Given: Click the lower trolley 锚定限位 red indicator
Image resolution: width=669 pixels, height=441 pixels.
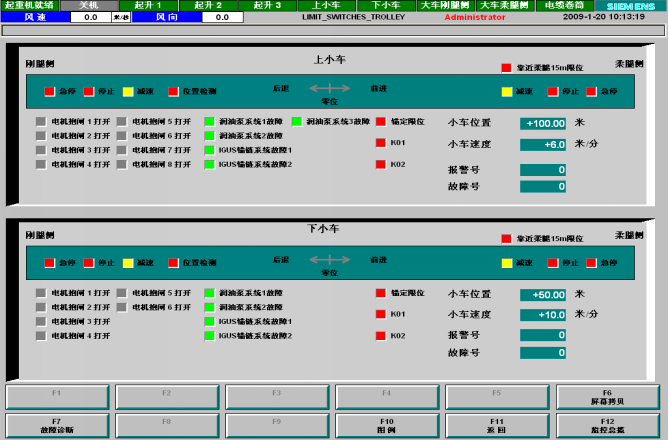Looking at the screenshot, I should tap(380, 294).
